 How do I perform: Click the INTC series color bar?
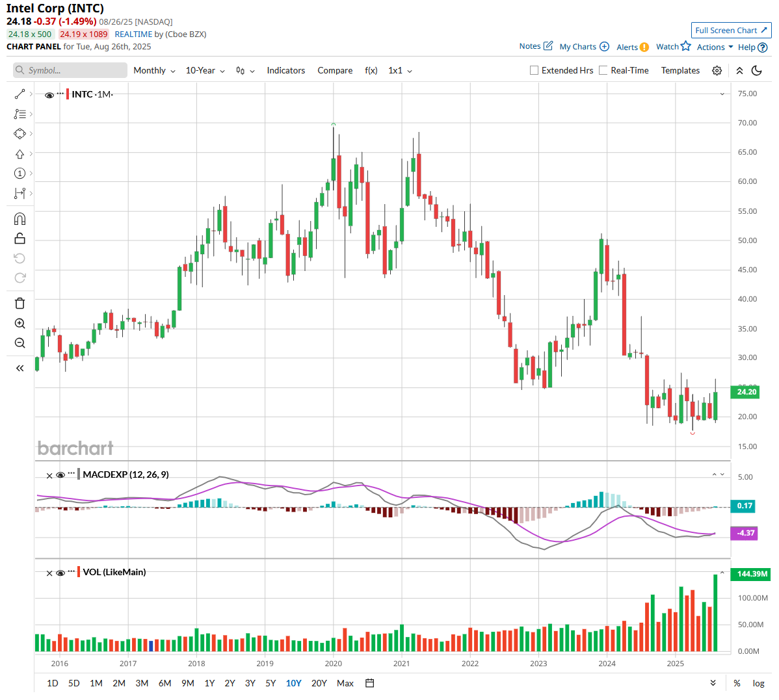pos(68,94)
